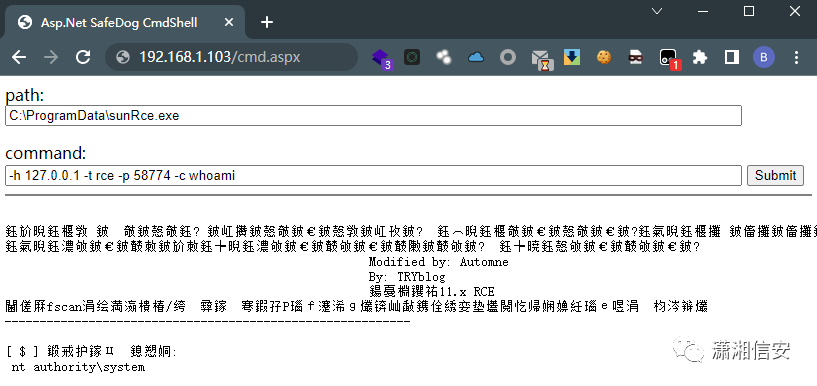817x386 pixels.
Task: Maximize the browser window
Action: click(x=749, y=11)
